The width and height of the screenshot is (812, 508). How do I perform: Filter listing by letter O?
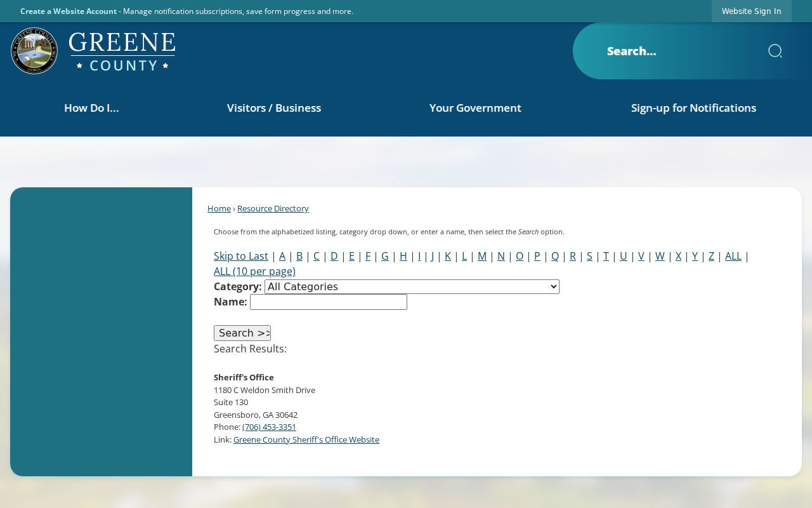click(x=520, y=256)
